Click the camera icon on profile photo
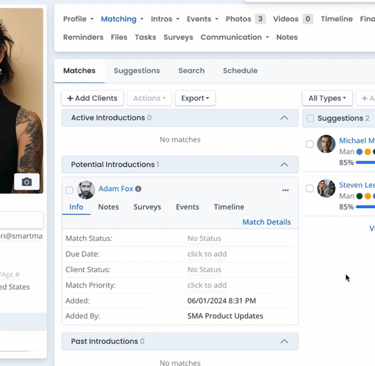The image size is (375, 366). (27, 182)
